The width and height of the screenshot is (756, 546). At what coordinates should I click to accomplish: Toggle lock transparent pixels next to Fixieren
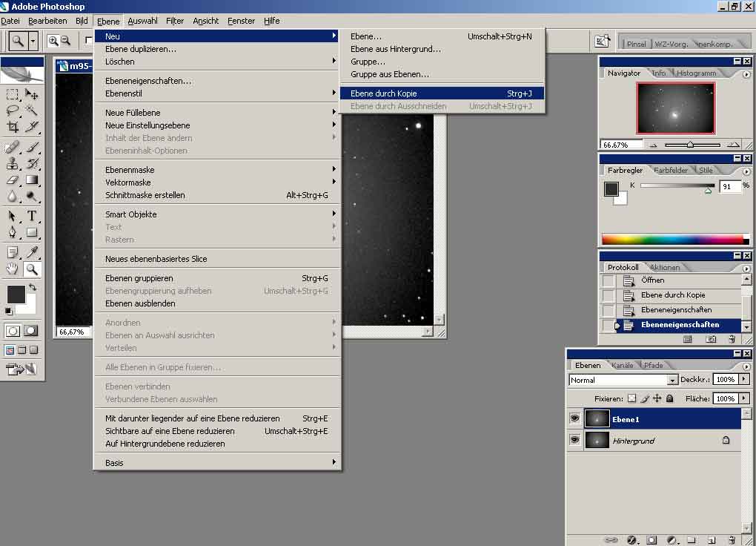point(631,398)
